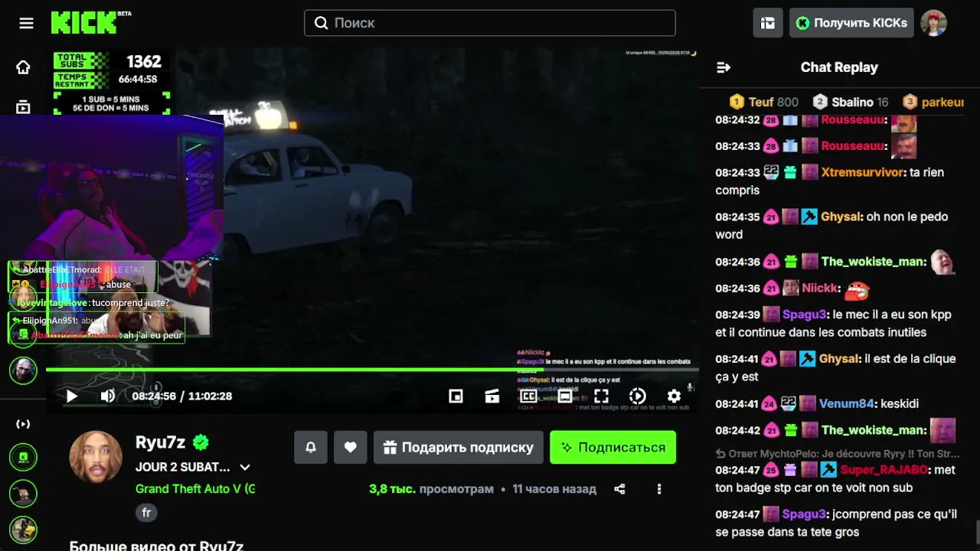Toggle closed captions
This screenshot has height=551, width=980.
click(528, 396)
